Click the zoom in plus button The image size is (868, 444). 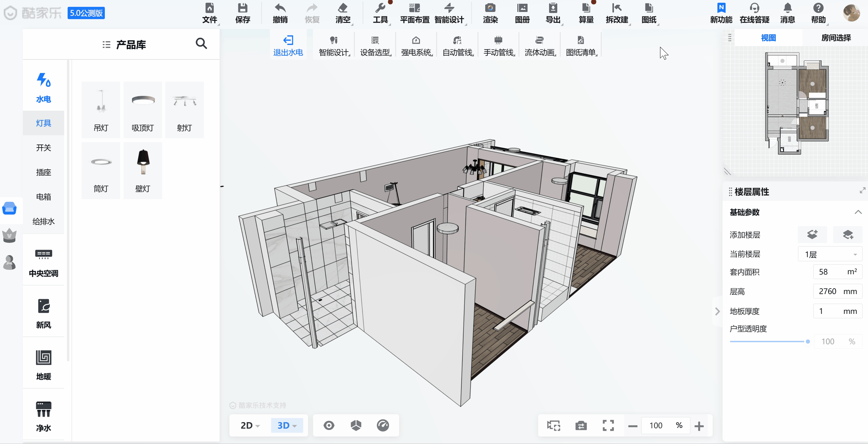tap(699, 426)
